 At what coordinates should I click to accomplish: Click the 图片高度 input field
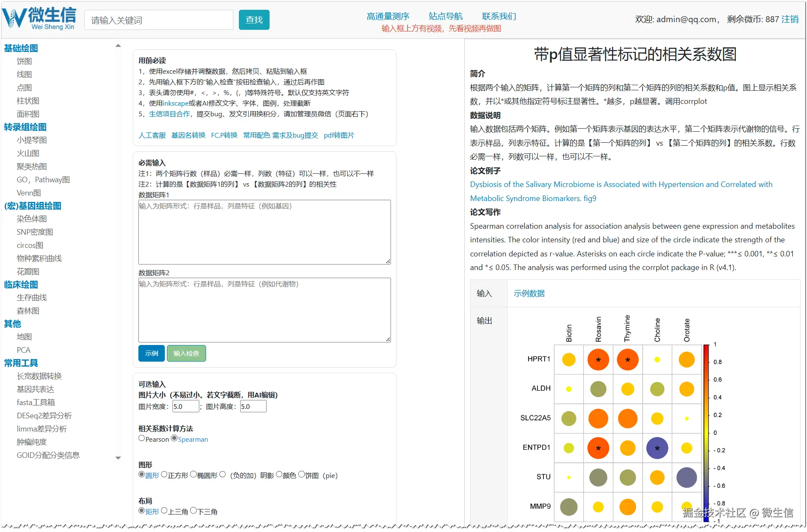click(x=253, y=406)
